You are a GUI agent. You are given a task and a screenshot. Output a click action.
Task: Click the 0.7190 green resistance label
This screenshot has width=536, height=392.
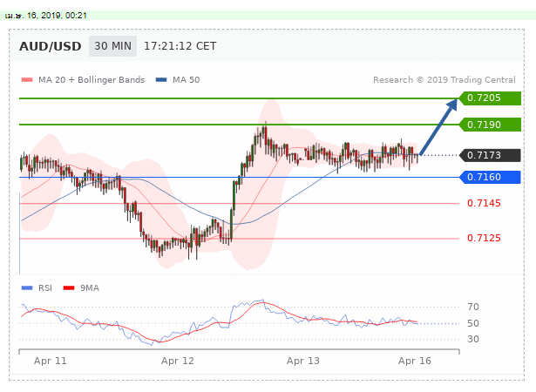(490, 125)
